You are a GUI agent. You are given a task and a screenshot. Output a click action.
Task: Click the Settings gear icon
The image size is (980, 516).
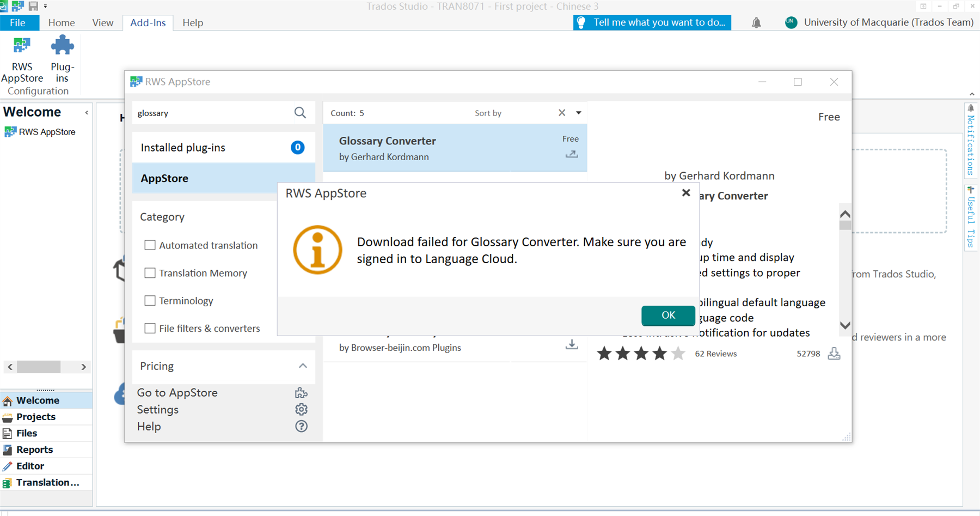(x=301, y=410)
